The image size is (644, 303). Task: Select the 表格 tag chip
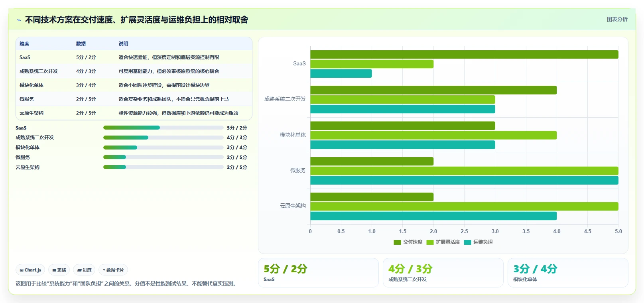pyautogui.click(x=59, y=270)
